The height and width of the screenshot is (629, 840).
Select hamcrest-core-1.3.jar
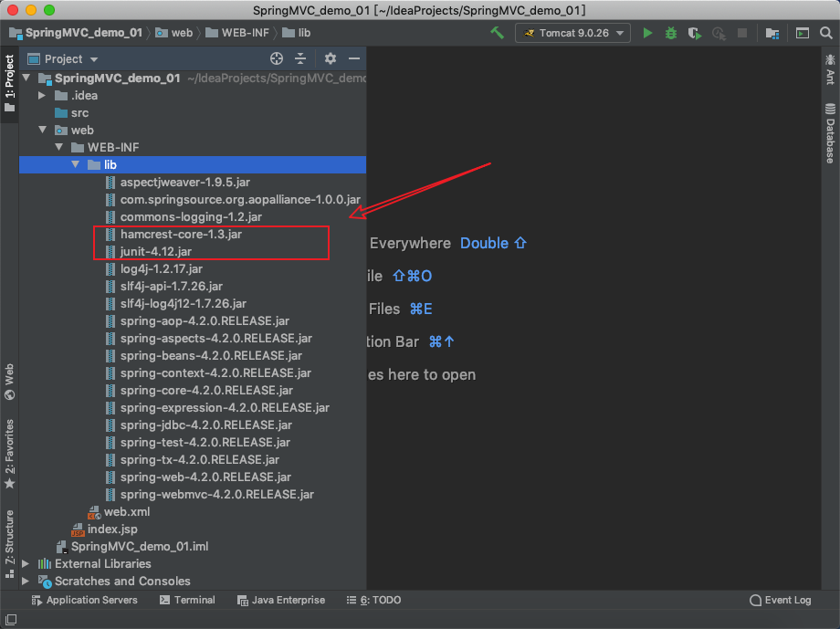[x=174, y=234]
